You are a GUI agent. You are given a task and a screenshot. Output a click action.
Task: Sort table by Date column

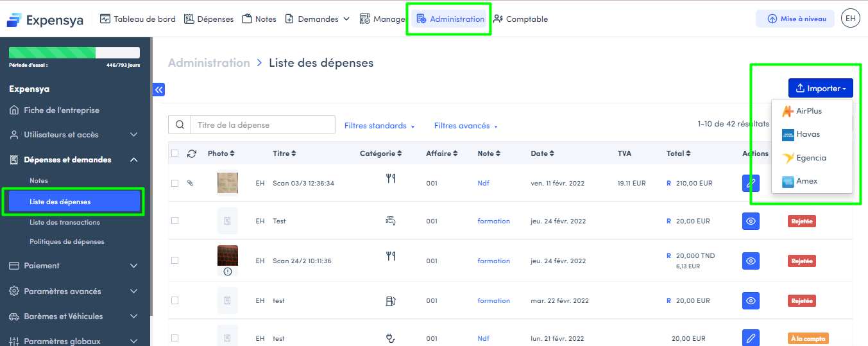[543, 153]
